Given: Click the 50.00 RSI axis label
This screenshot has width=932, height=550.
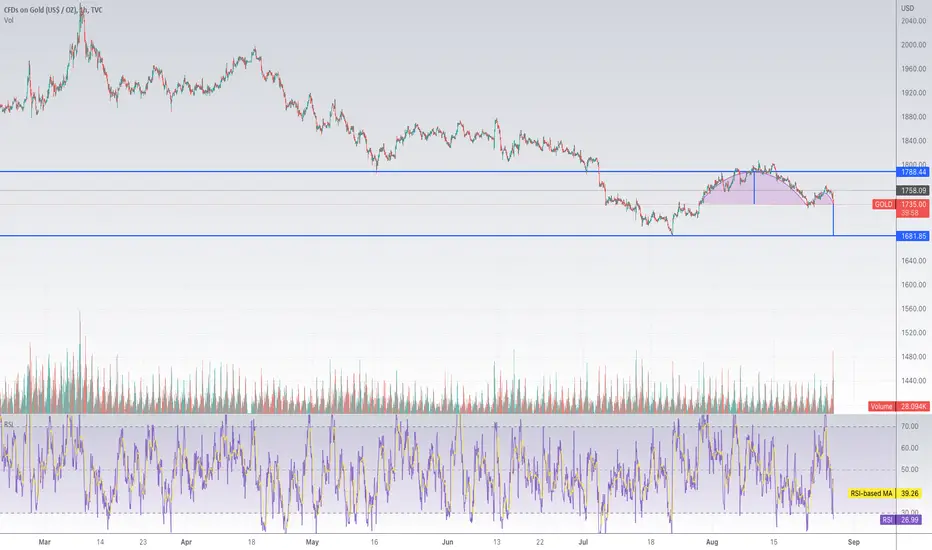Looking at the screenshot, I should [x=910, y=470].
